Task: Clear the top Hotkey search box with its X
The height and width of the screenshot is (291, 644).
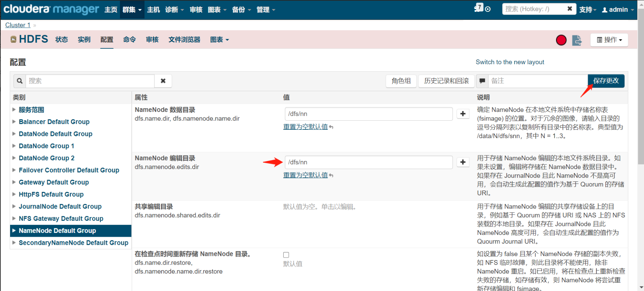Action: (x=570, y=9)
